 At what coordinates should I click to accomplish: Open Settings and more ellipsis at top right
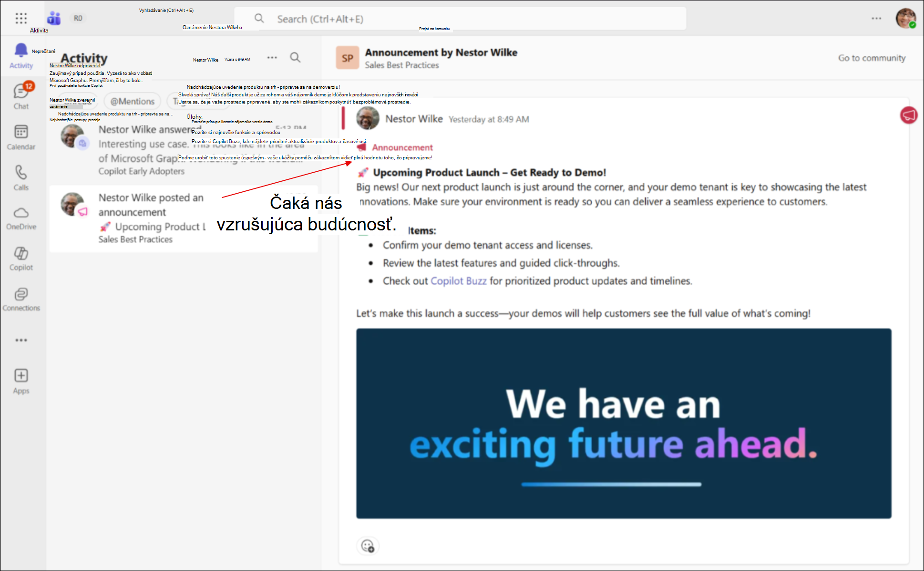pyautogui.click(x=876, y=19)
